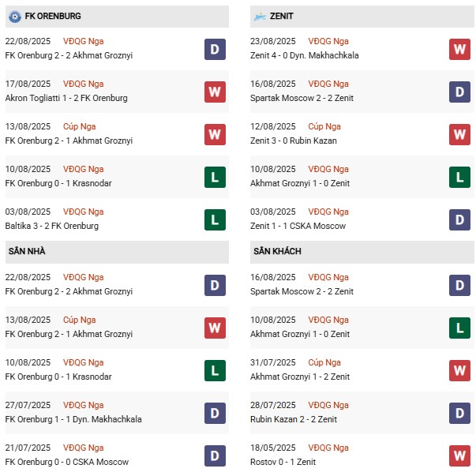Click the D badge for 22/08/2025 Orenburg match

tap(215, 49)
